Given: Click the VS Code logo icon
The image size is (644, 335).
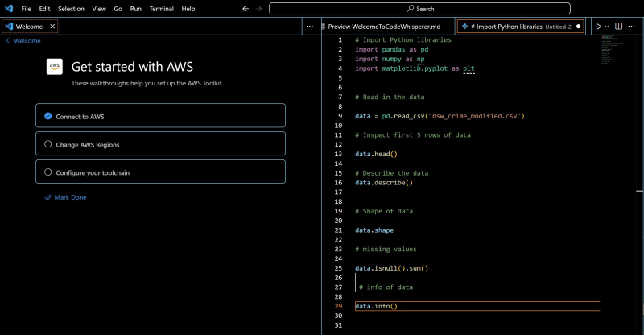Looking at the screenshot, I should coord(9,9).
